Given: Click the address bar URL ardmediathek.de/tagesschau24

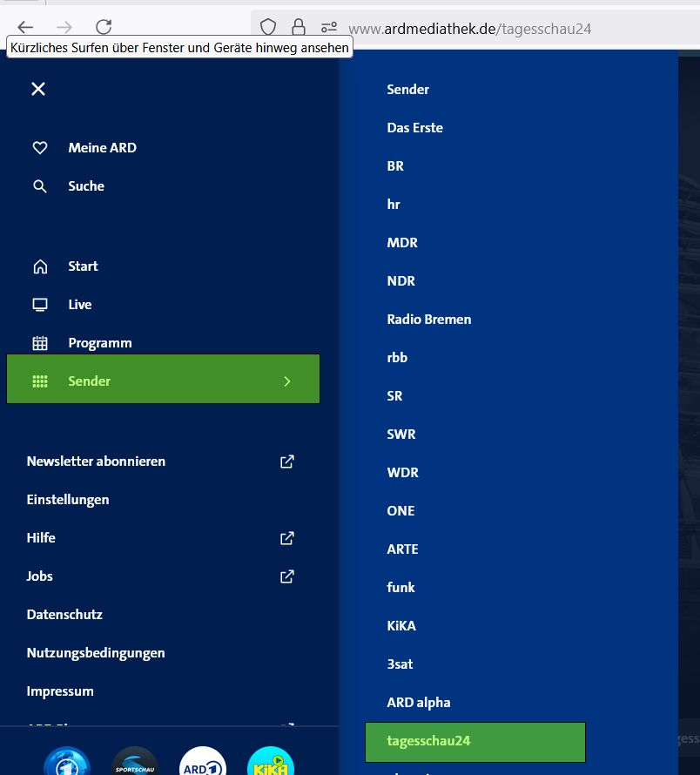Looking at the screenshot, I should 469,29.
